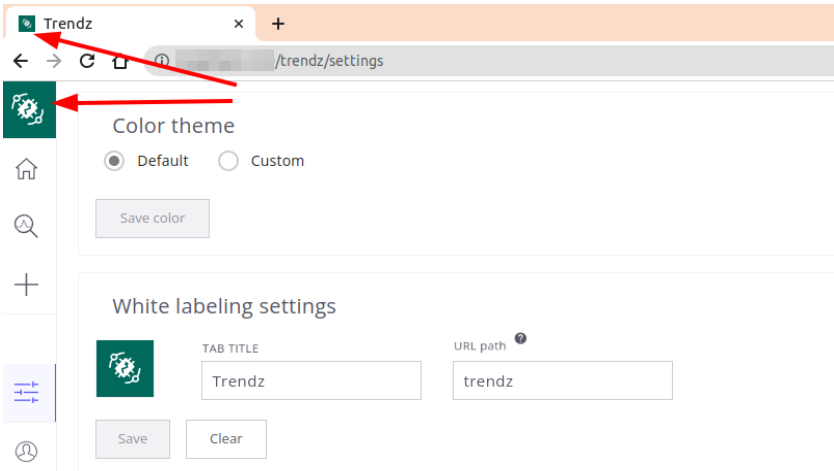Focus the TAB TITLE input field

pyautogui.click(x=311, y=381)
